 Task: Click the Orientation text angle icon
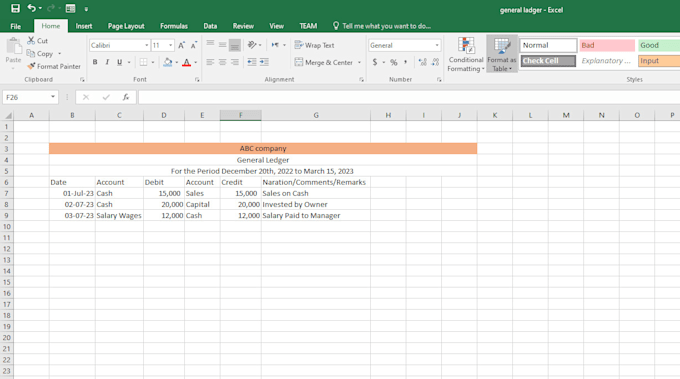pos(252,45)
